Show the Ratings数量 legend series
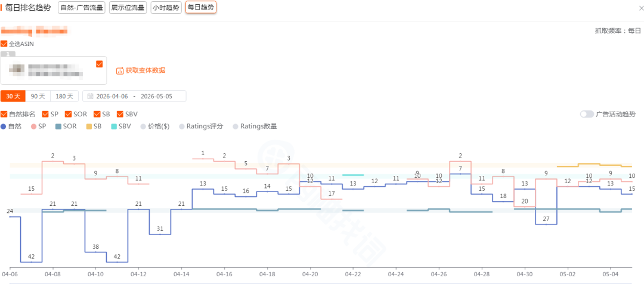 pyautogui.click(x=255, y=126)
